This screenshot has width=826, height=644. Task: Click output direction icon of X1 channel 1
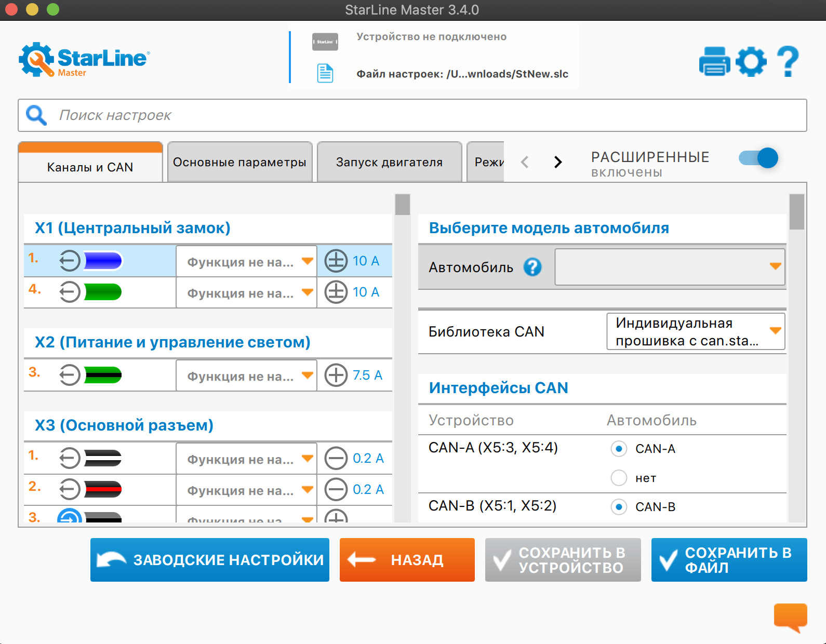point(70,261)
